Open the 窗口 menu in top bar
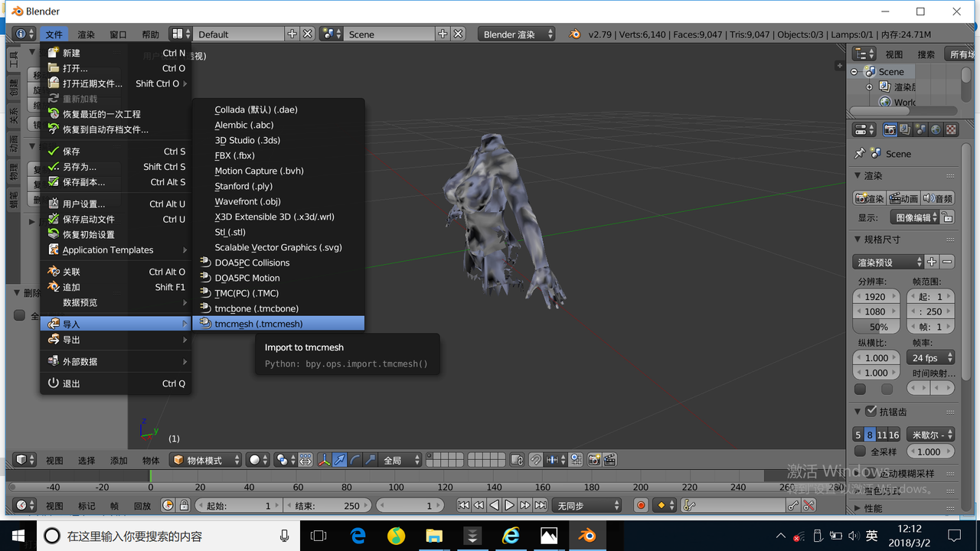Viewport: 980px width, 551px height. [x=119, y=34]
